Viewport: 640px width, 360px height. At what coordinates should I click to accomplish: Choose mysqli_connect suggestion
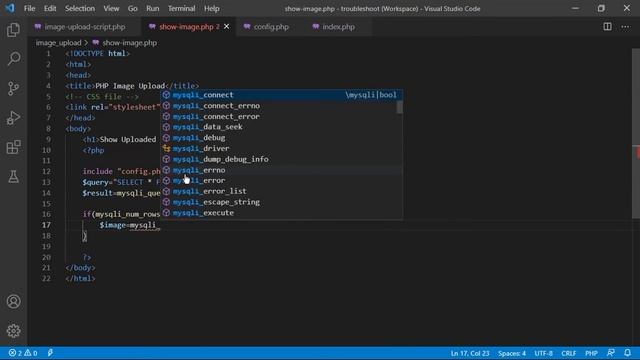pyautogui.click(x=281, y=95)
